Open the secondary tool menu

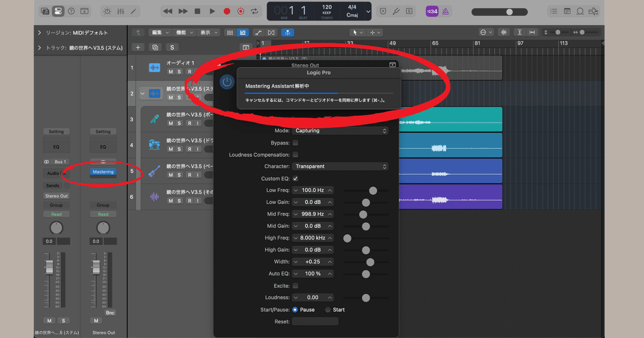[x=375, y=32]
